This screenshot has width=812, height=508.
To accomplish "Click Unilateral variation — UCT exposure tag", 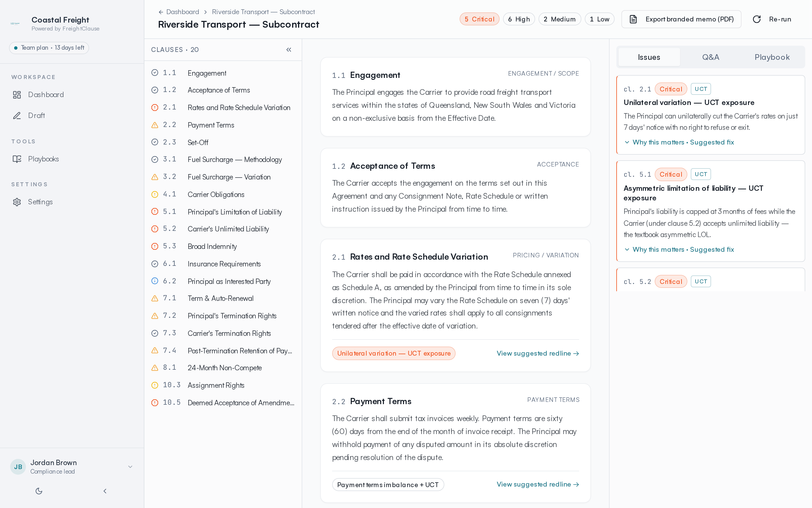I will point(394,353).
